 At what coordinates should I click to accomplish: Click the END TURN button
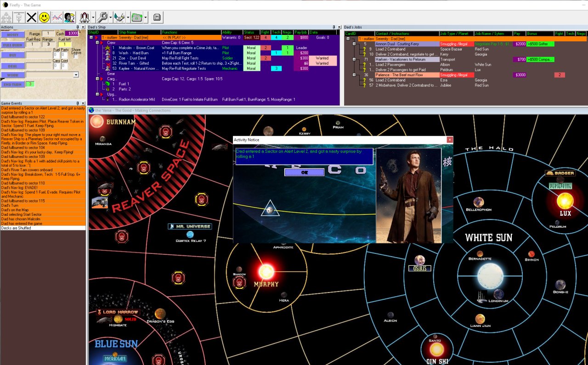pyautogui.click(x=13, y=84)
